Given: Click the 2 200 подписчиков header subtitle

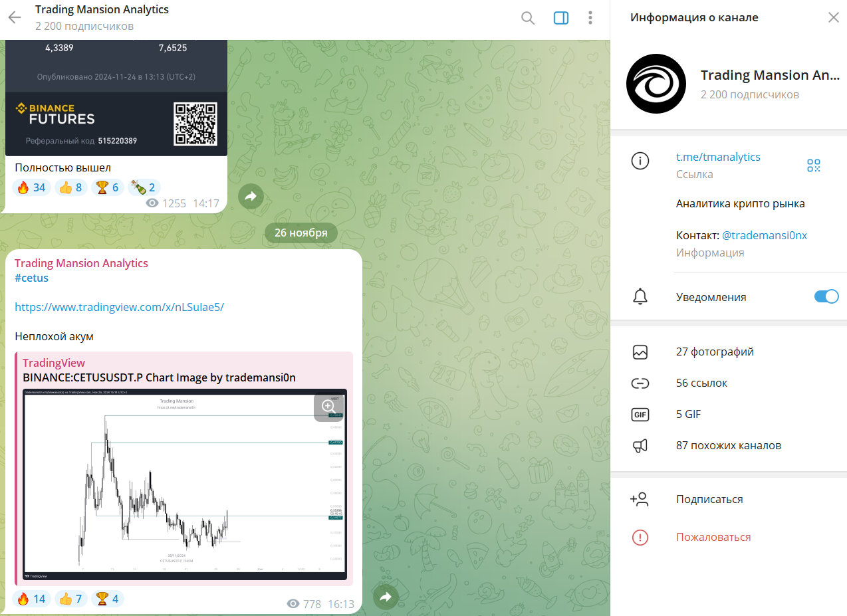Looking at the screenshot, I should pos(84,27).
